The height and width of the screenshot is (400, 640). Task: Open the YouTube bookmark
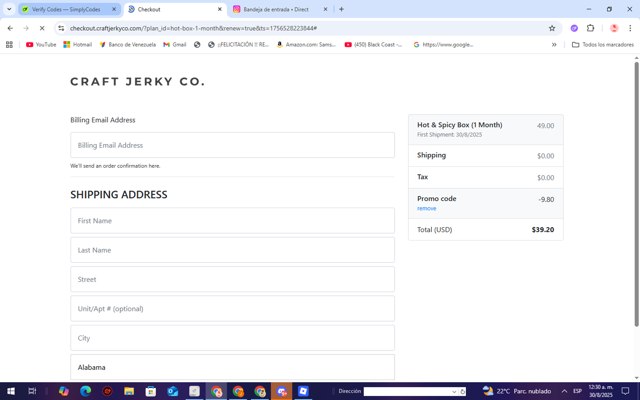pos(41,44)
